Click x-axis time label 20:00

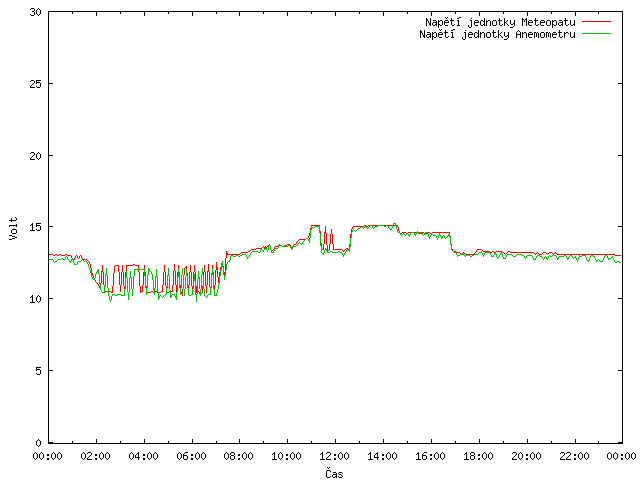527,456
